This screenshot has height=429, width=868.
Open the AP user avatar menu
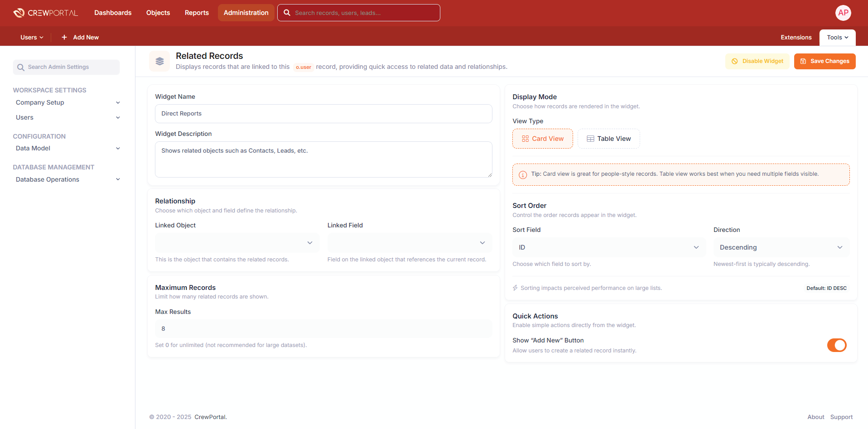(x=843, y=13)
